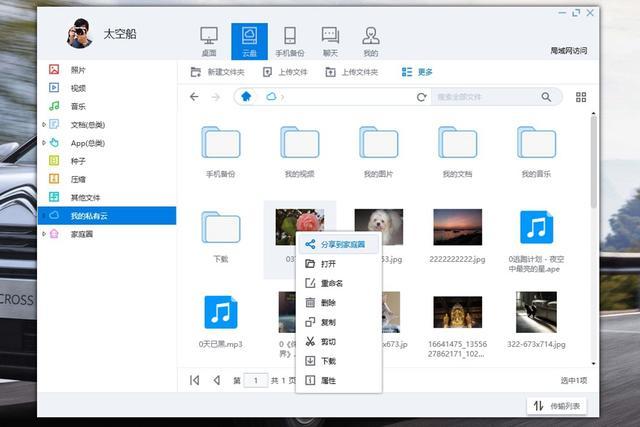The image size is (640, 427).
Task: Click the refresh icon beside path bar
Action: coord(421,97)
